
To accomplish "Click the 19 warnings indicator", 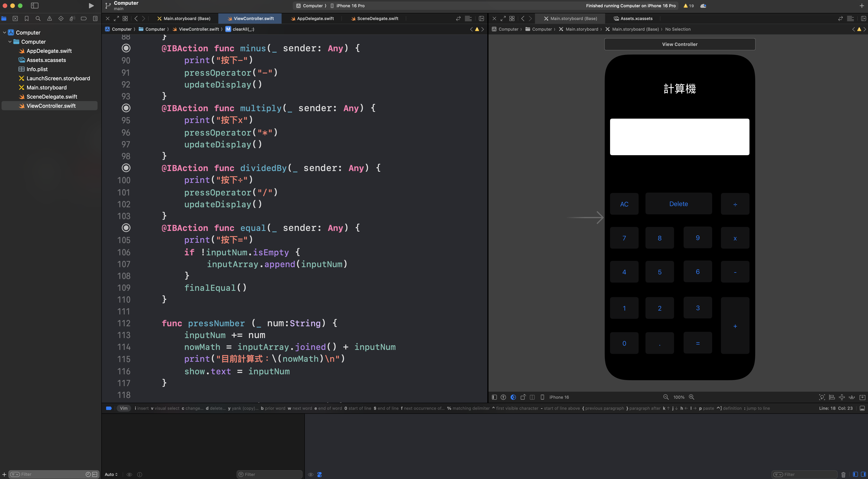I will click(x=688, y=6).
